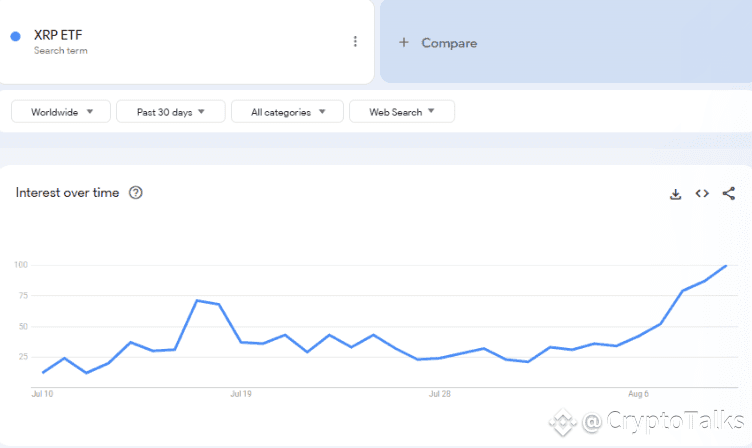This screenshot has height=448, width=752.
Task: Click the plus icon beside Compare
Action: click(x=404, y=43)
